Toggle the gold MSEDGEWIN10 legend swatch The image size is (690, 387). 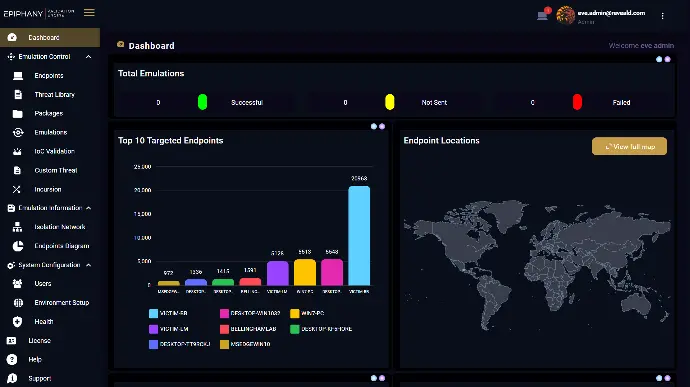[x=224, y=344]
